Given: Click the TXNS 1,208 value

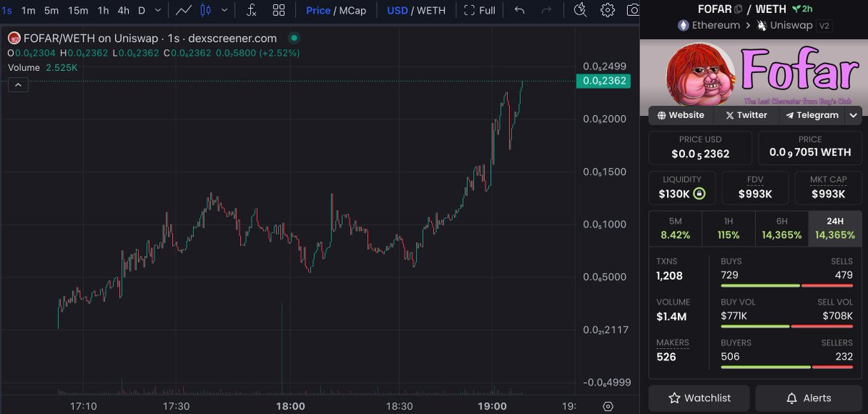Looking at the screenshot, I should coord(669,276).
